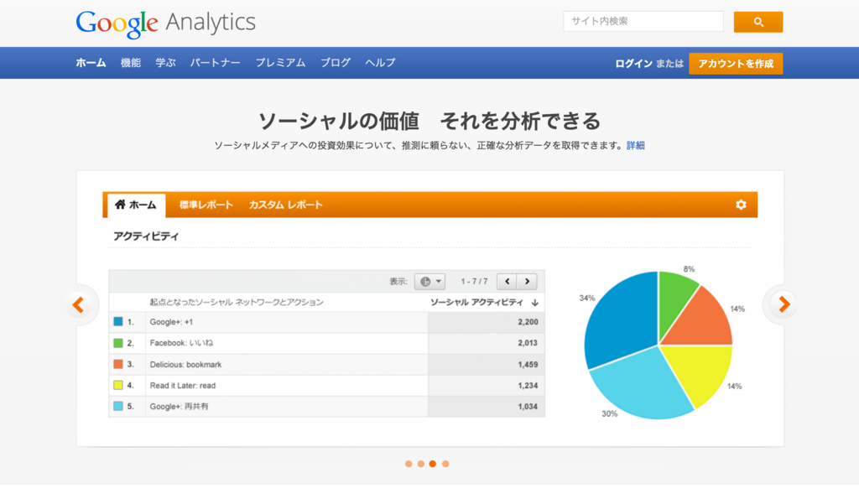Click the value 1,459 in the table
This screenshot has height=504, width=859.
tap(528, 364)
